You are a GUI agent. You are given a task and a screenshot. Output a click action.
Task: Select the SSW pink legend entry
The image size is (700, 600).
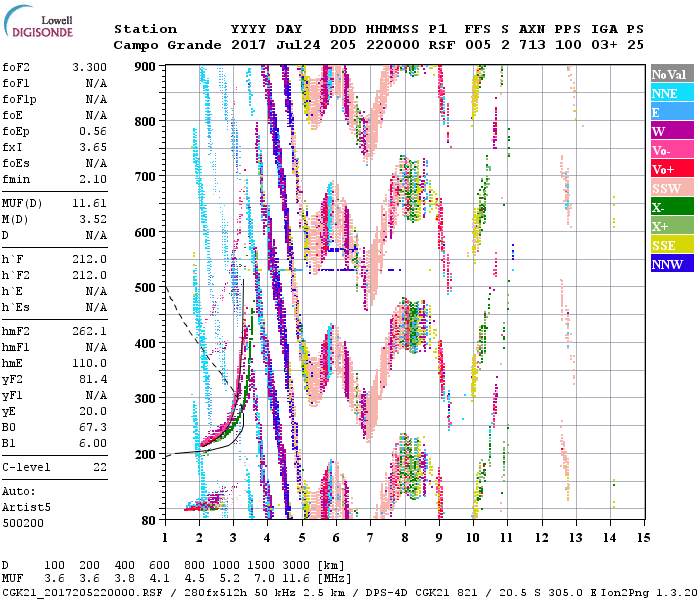point(672,188)
